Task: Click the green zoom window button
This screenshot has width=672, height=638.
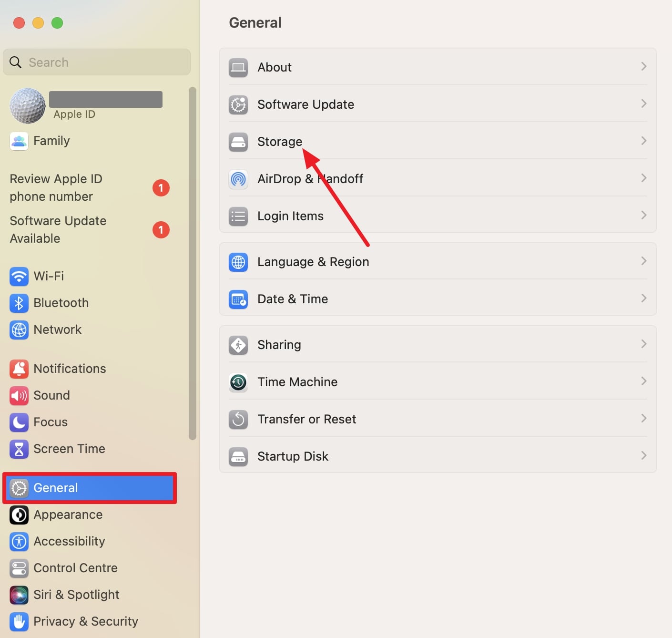Action: (57, 23)
